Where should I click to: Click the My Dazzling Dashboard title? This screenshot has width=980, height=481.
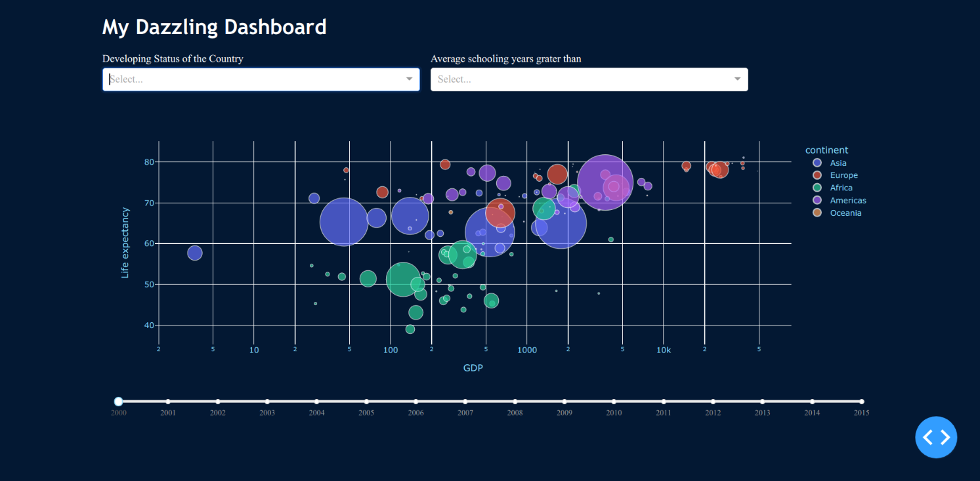click(214, 27)
